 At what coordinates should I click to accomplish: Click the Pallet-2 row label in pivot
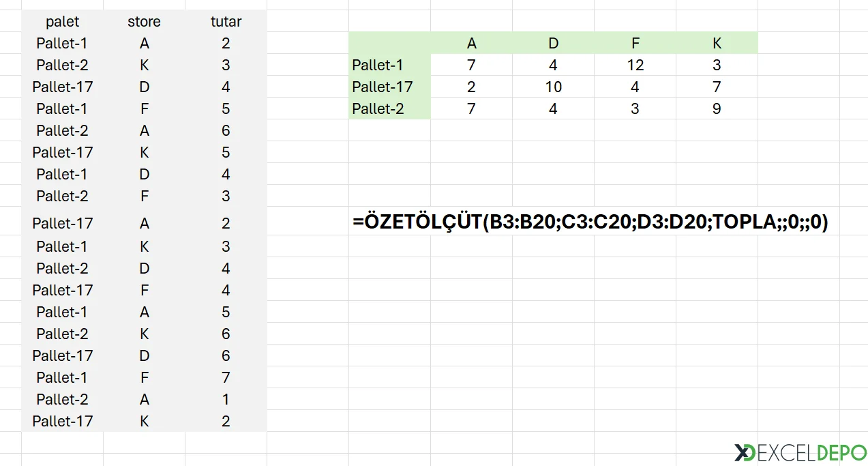point(389,108)
